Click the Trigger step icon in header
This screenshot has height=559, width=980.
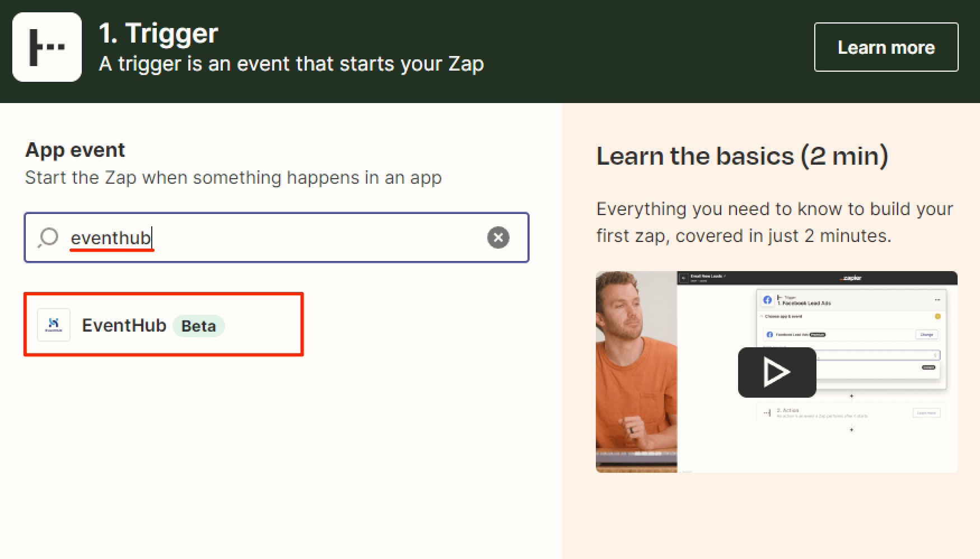[47, 47]
